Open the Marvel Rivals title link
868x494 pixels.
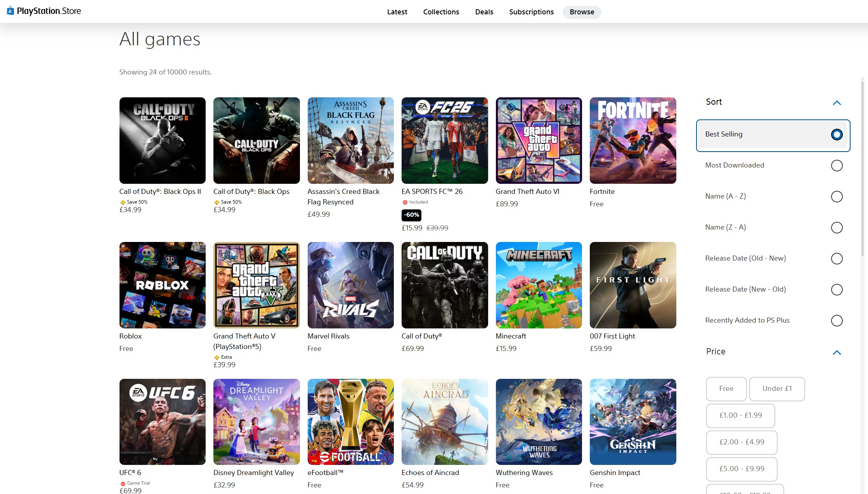(x=328, y=336)
